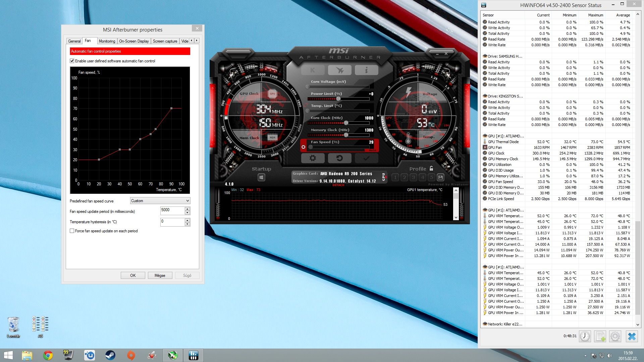Toggle Force fan speed update on each period

(72, 231)
